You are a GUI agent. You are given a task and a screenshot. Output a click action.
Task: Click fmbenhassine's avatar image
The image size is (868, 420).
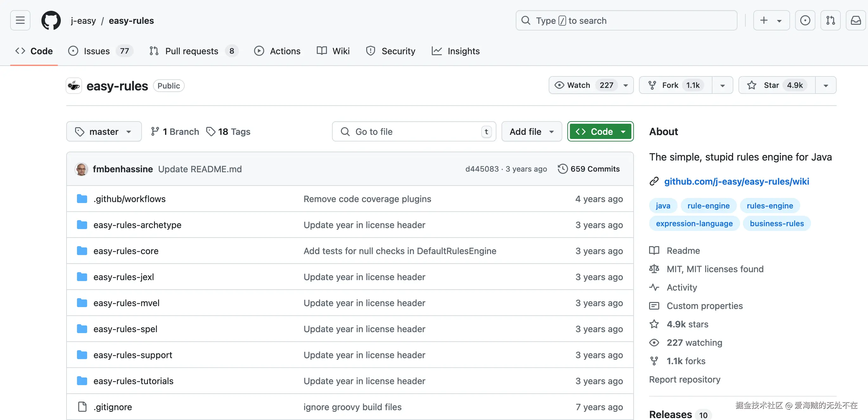coord(81,169)
